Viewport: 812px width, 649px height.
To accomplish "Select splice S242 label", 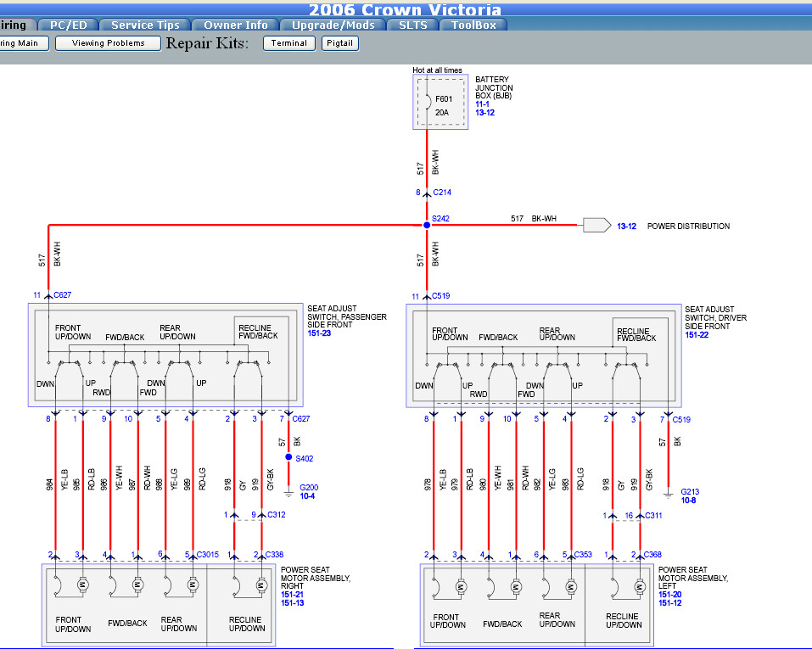I will (440, 219).
